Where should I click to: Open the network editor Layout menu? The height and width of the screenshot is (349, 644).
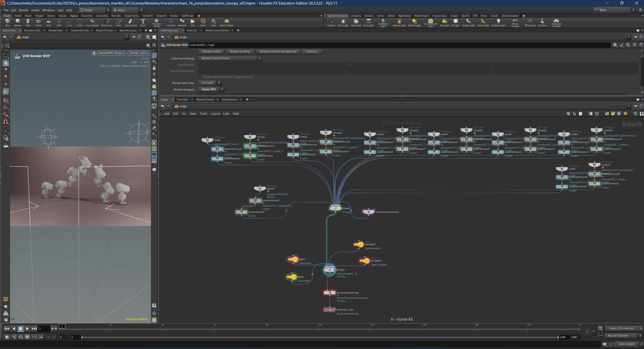[215, 114]
